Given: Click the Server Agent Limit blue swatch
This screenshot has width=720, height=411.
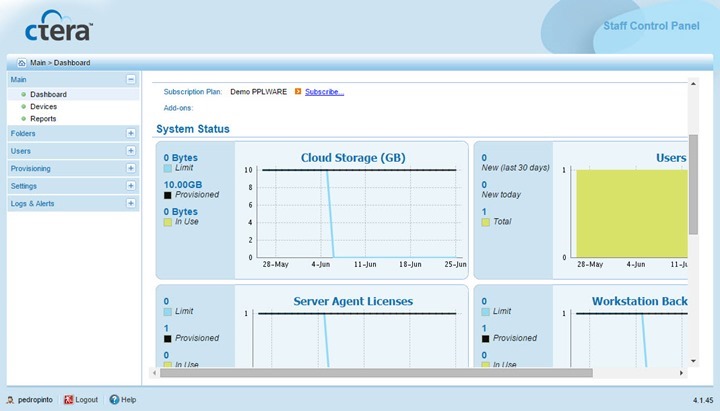Looking at the screenshot, I should point(168,312).
